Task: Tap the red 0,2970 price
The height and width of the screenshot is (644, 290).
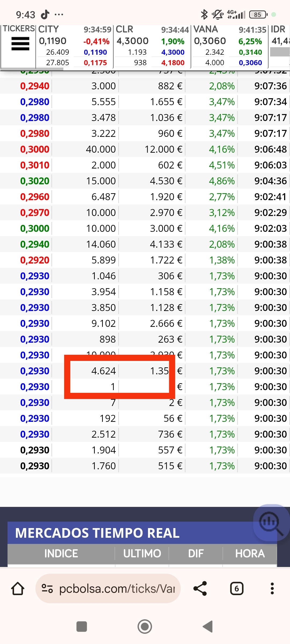Action: 35,213
